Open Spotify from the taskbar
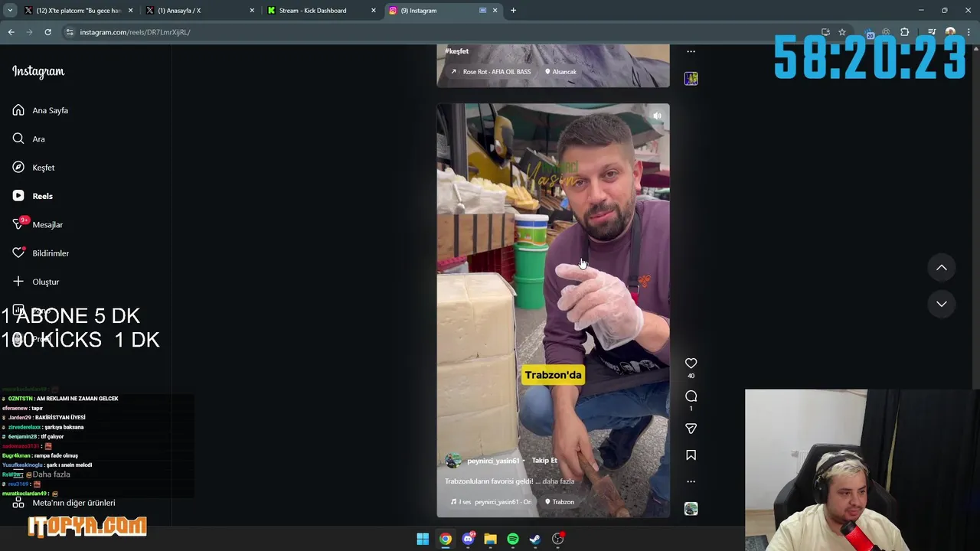The height and width of the screenshot is (551, 980). click(x=513, y=539)
